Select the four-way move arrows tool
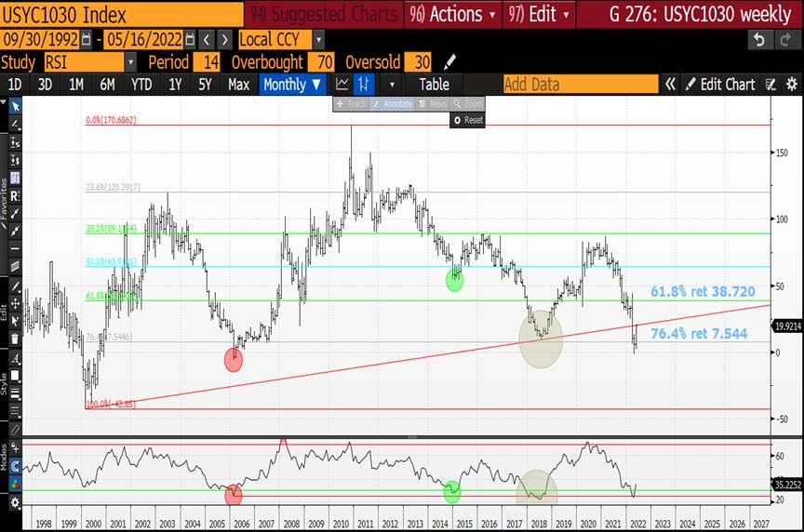The width and height of the screenshot is (804, 532). click(x=16, y=303)
